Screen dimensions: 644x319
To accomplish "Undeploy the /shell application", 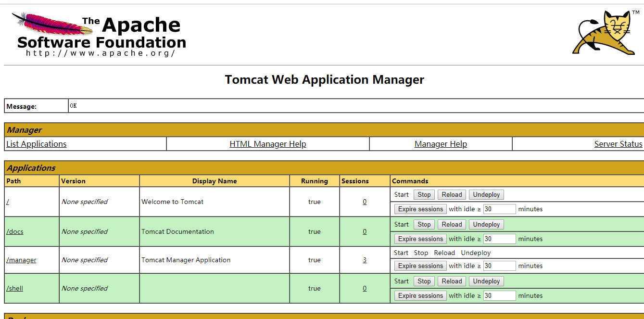I will tap(486, 281).
